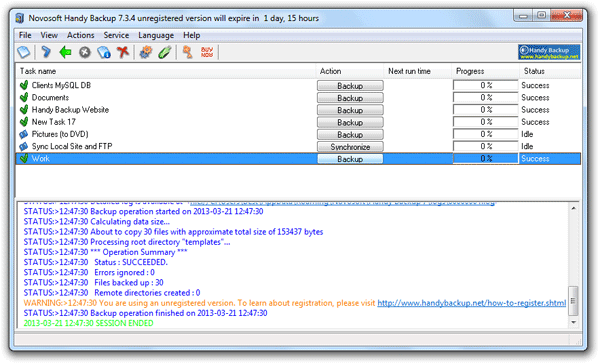Click Synchronize button for Sync Local Site
Image resolution: width=600 pixels, height=364 pixels.
[x=350, y=147]
